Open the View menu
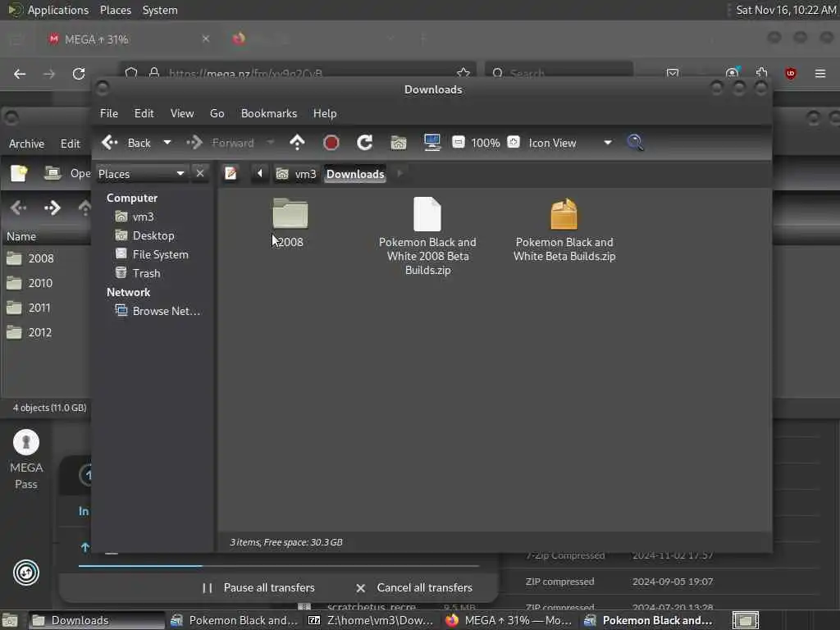Screen dimensions: 840x630 pos(182,113)
